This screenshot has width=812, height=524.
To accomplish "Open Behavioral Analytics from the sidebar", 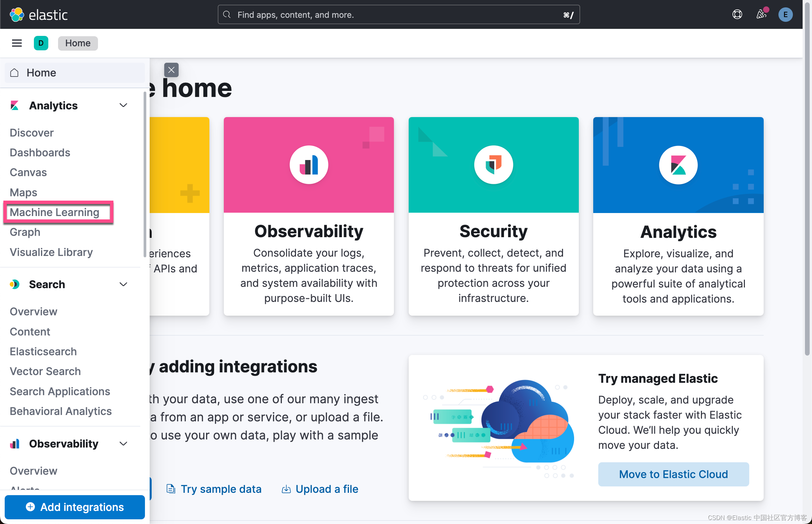I will pos(61,411).
